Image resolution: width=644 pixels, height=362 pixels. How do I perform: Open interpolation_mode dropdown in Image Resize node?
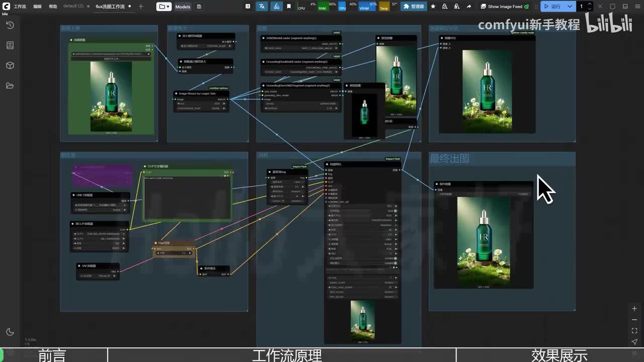coord(201,108)
